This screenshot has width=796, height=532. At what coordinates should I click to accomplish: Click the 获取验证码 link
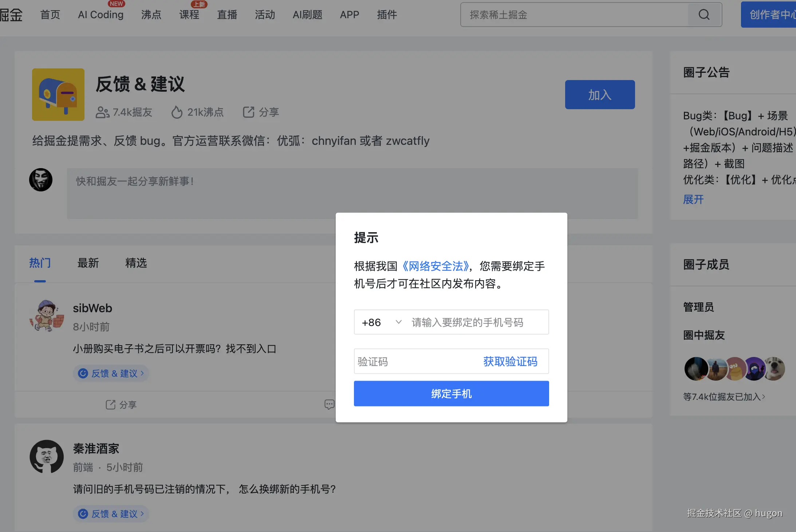pos(510,361)
